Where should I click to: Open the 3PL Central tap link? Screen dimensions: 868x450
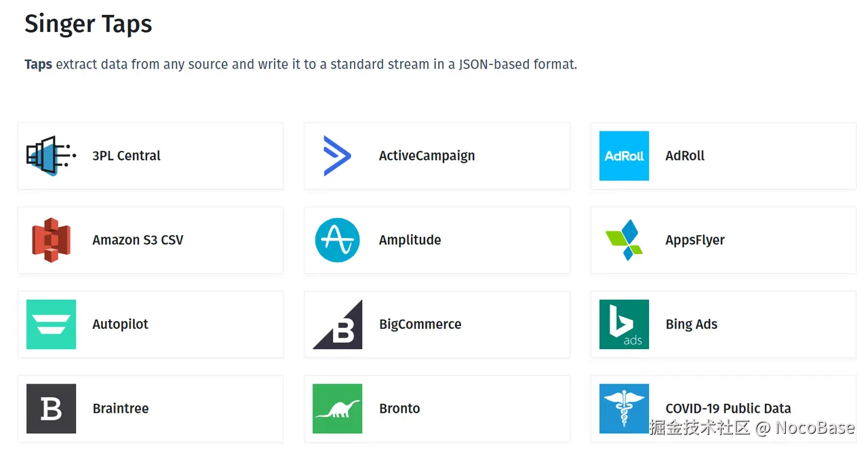(x=126, y=156)
